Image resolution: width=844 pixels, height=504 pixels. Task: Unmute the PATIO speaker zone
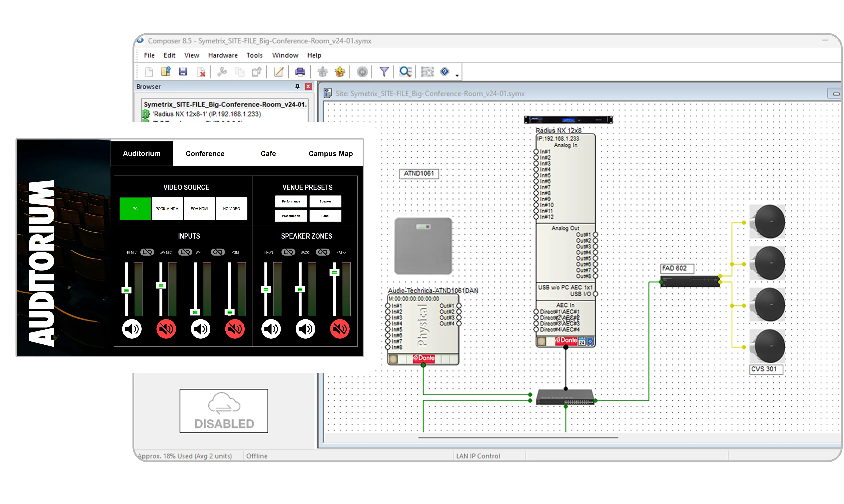[340, 329]
